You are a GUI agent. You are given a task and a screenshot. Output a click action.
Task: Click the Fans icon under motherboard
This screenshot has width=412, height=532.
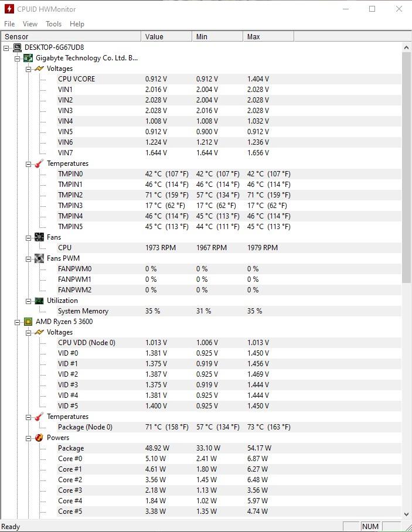click(x=39, y=237)
